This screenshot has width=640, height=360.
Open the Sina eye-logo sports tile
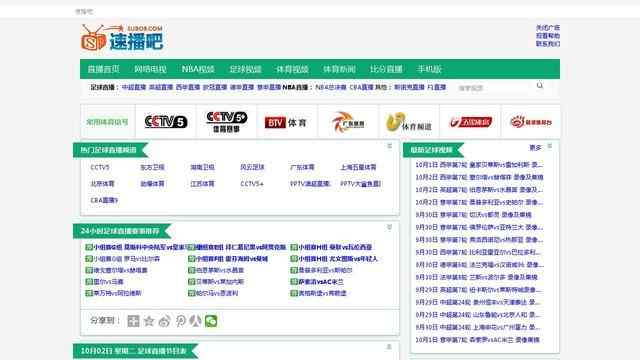531,122
